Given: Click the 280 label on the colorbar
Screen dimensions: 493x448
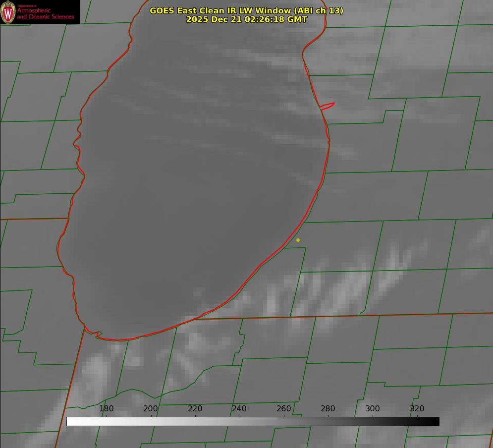Looking at the screenshot, I should click(328, 409).
